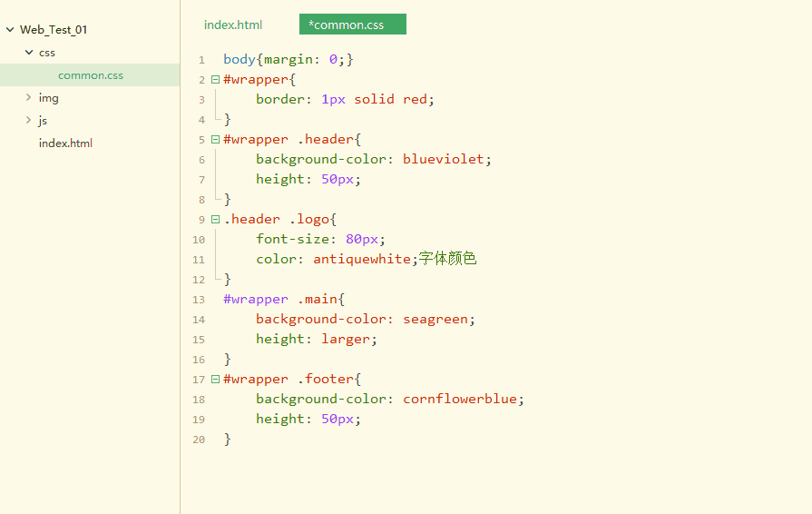Click the 'cornflowerblue' color value
812x514 pixels.
[x=460, y=399]
